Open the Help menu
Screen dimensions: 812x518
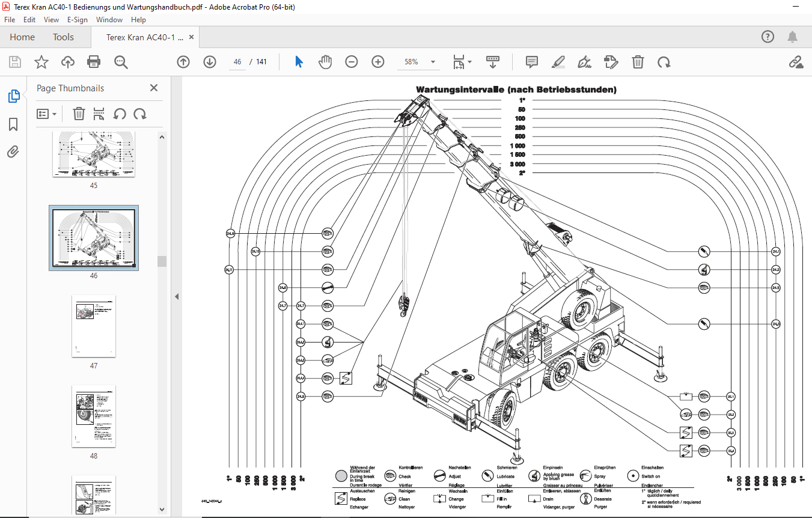tap(138, 19)
